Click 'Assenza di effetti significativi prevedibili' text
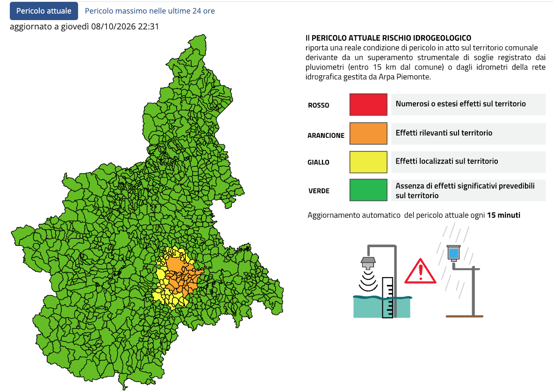The height and width of the screenshot is (392, 553). pos(465,186)
